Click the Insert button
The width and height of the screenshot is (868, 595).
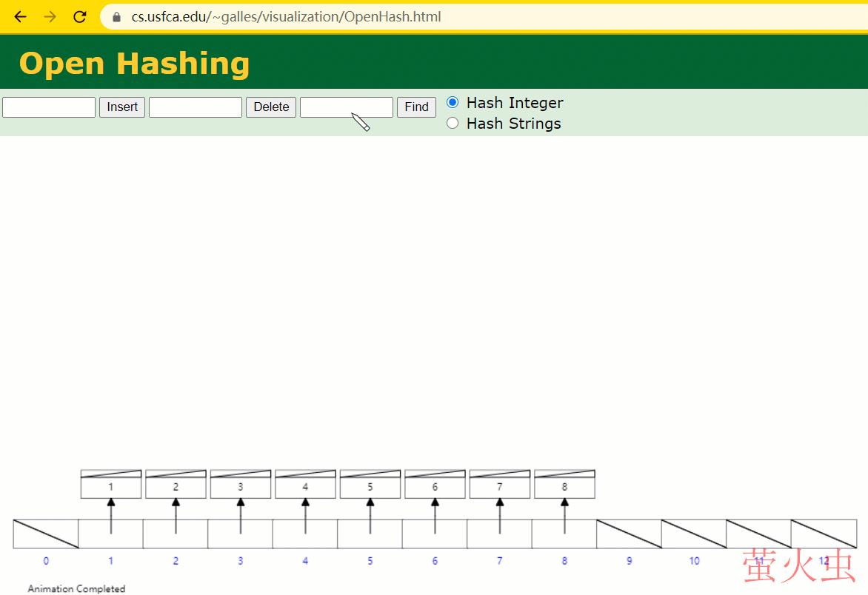point(122,107)
